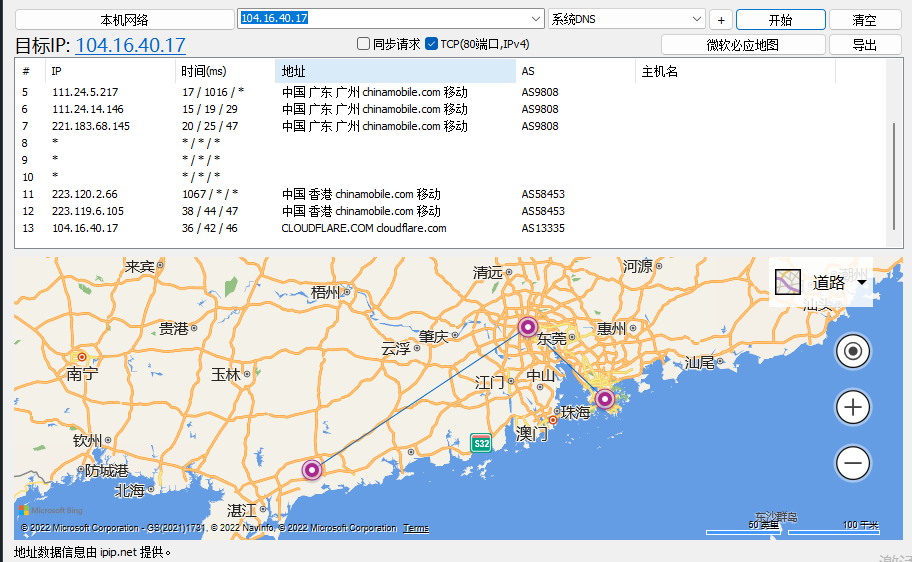Zoom out the map with minus icon
The height and width of the screenshot is (562, 912).
[853, 463]
